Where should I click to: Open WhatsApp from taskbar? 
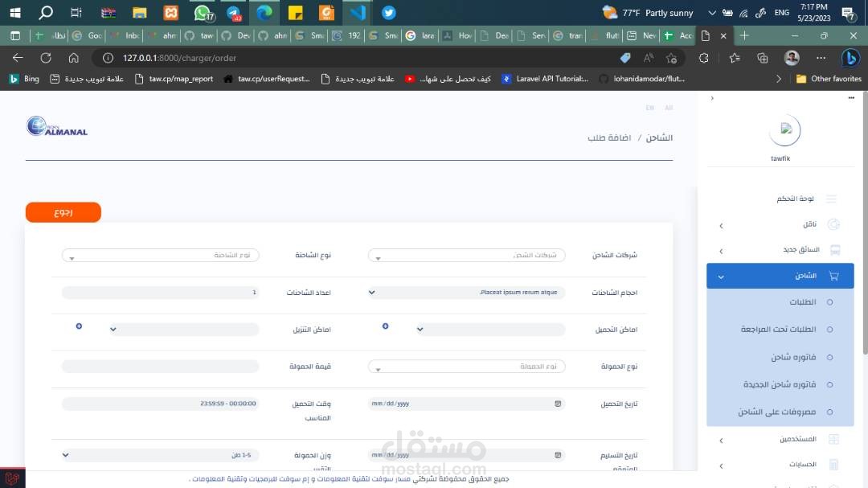coord(203,12)
